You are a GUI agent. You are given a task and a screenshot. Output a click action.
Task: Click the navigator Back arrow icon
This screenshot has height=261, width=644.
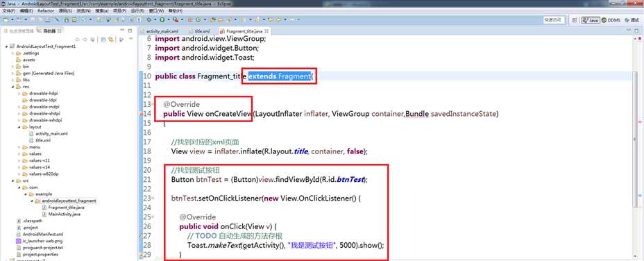(77, 40)
